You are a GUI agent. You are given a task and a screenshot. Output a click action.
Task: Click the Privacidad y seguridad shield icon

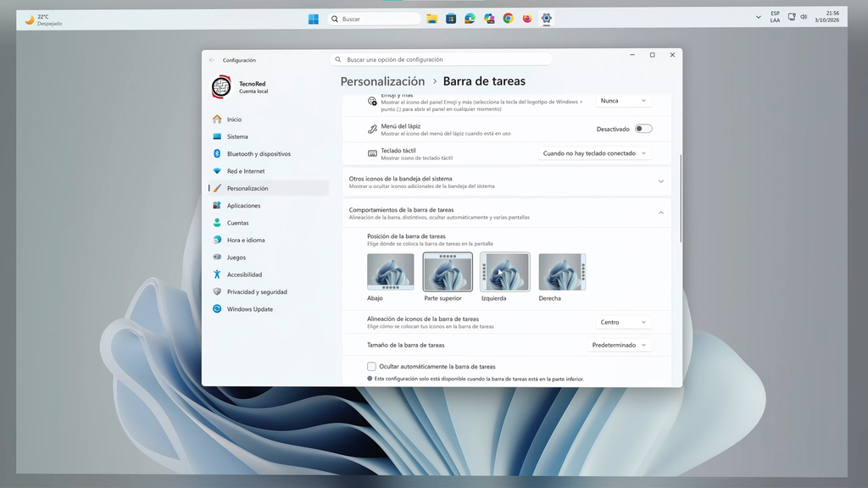coord(217,291)
